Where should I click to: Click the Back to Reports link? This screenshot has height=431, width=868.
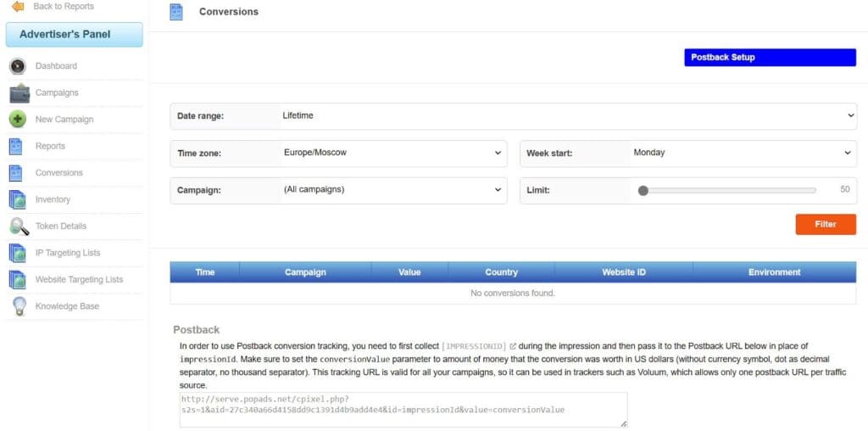click(63, 7)
